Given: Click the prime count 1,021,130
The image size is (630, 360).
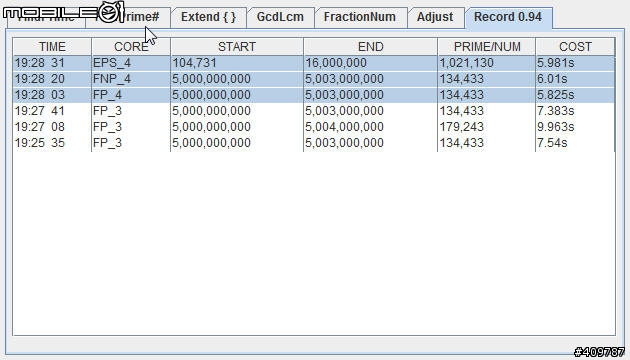Looking at the screenshot, I should [x=487, y=63].
